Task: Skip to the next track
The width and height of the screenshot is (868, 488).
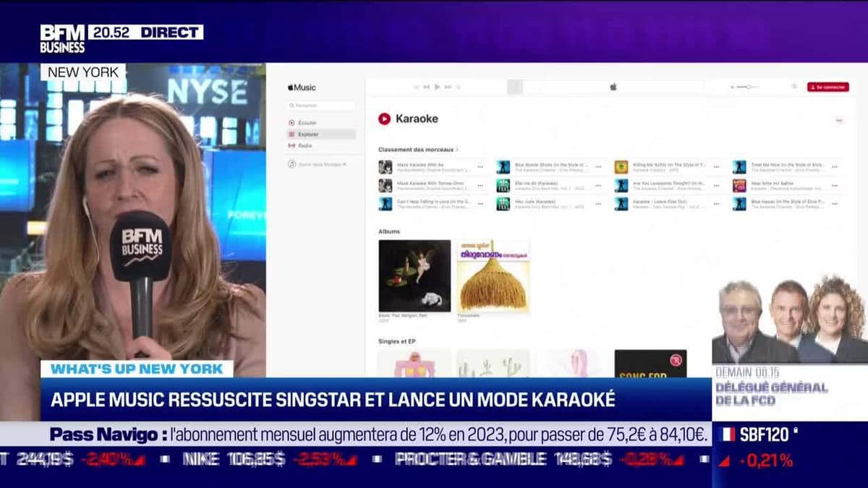Action: pyautogui.click(x=448, y=87)
